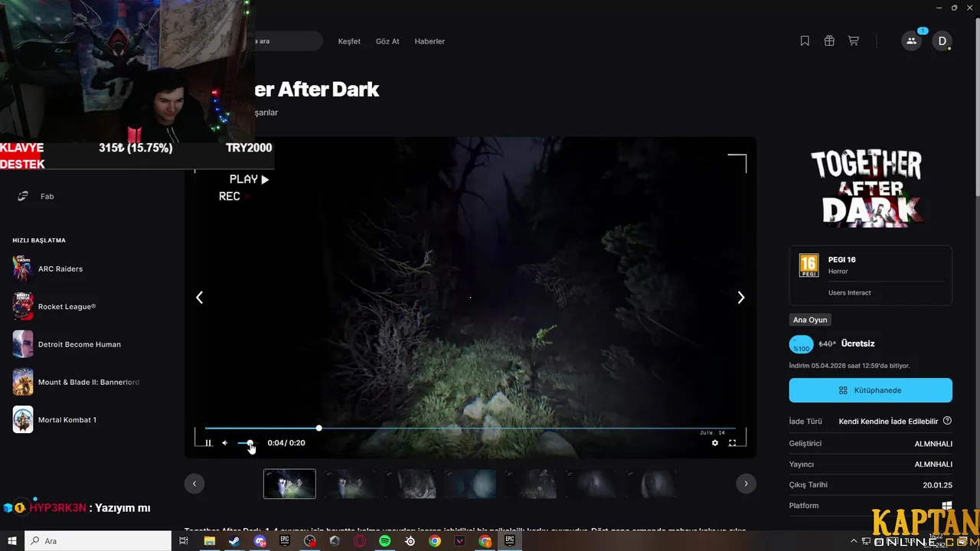The height and width of the screenshot is (551, 980).
Task: Mute the trailer volume speaker icon
Action: point(225,443)
